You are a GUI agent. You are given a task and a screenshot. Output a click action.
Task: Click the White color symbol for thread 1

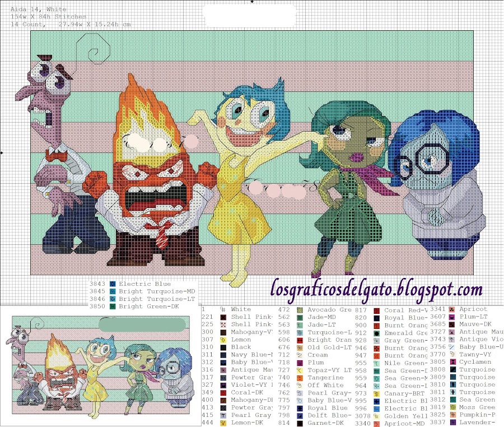click(x=223, y=309)
